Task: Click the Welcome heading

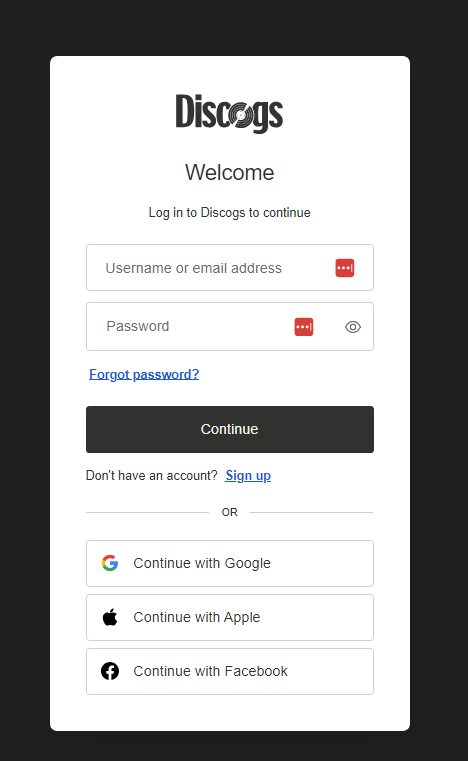Action: pyautogui.click(x=230, y=172)
